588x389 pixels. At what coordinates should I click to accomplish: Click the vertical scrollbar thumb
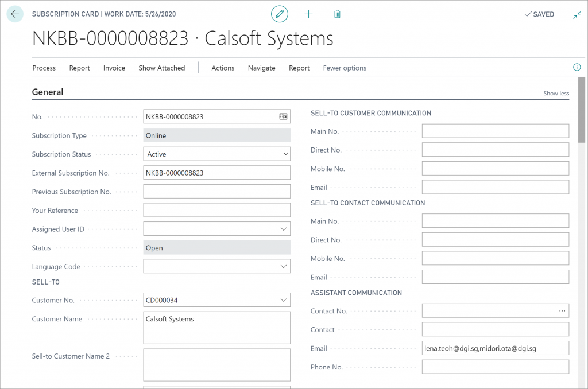coord(582,110)
